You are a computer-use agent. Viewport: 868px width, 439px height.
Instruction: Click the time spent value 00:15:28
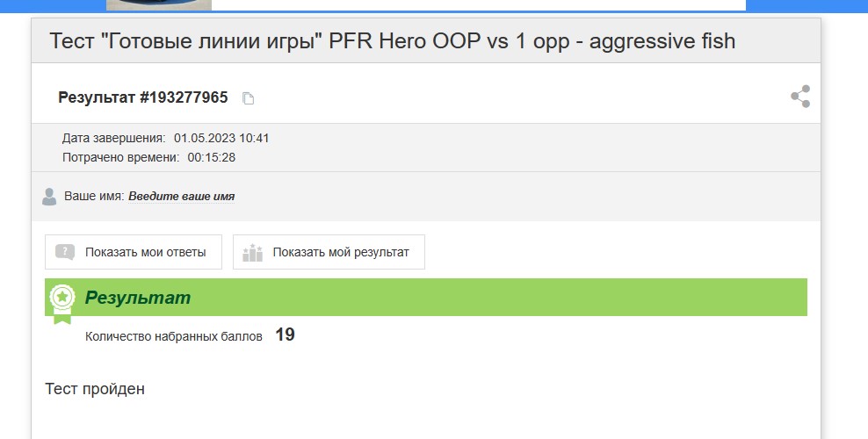pos(211,157)
